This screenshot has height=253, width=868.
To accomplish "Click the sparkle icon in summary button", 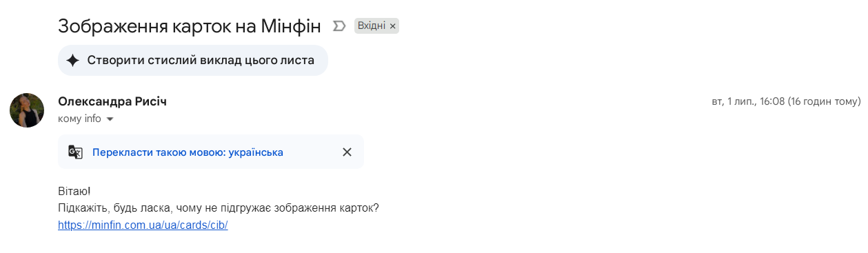I will click(x=73, y=60).
